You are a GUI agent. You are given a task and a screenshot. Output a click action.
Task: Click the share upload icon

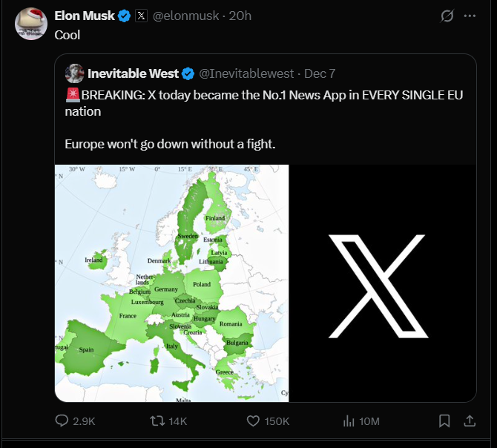(x=469, y=421)
